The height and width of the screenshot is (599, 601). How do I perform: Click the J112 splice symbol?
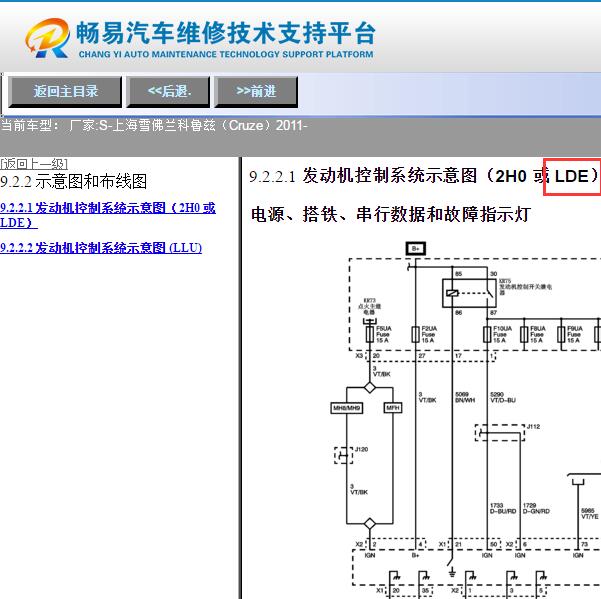500,433
